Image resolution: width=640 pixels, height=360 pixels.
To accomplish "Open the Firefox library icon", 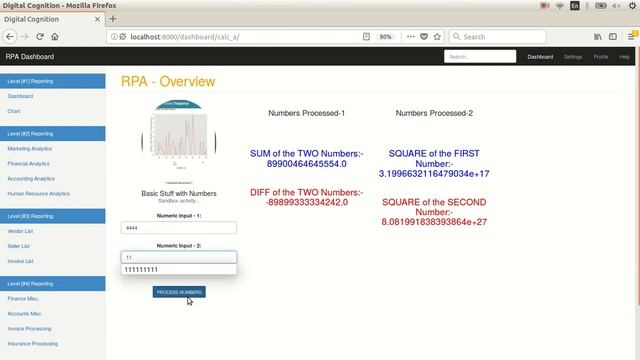I will (598, 37).
